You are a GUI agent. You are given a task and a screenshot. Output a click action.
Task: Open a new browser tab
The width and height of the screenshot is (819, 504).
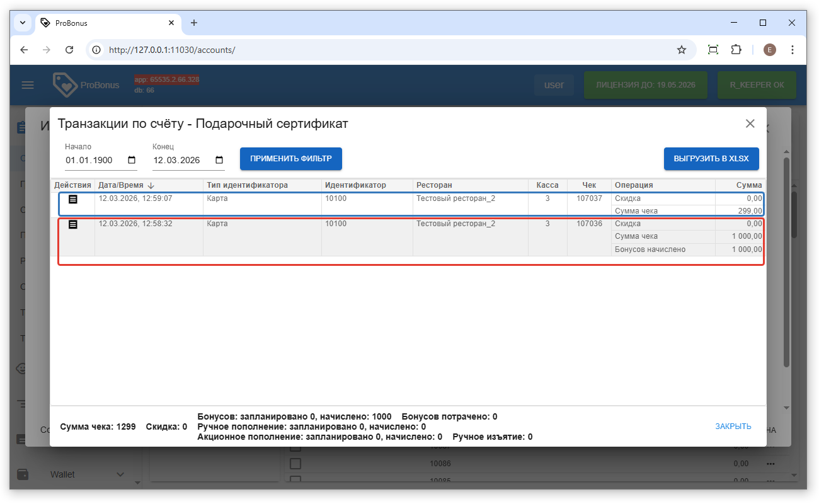[x=194, y=23]
